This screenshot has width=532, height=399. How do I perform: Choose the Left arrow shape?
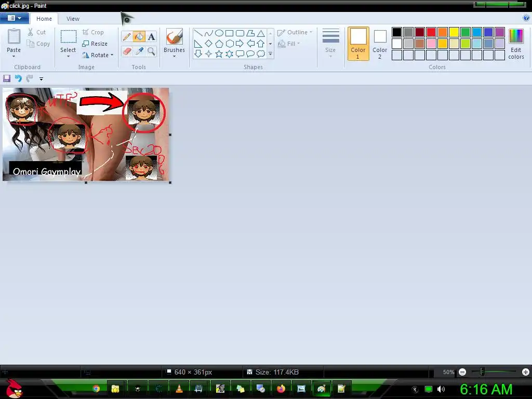[250, 44]
